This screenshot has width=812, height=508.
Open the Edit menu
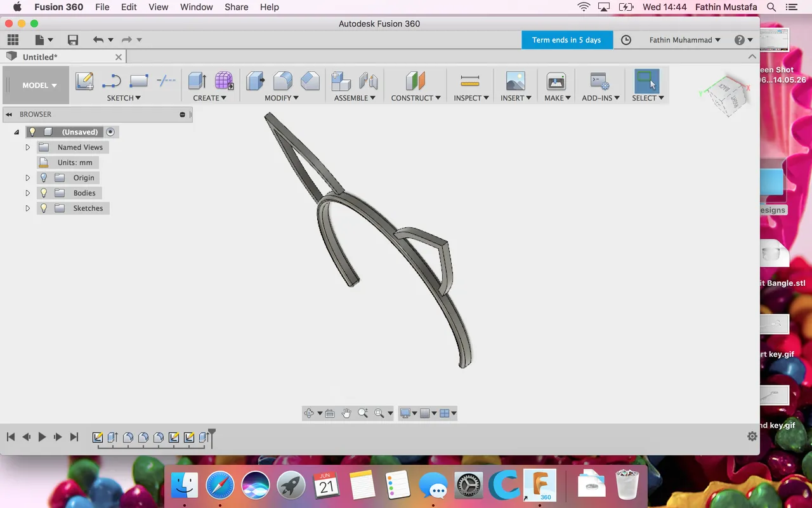click(129, 7)
